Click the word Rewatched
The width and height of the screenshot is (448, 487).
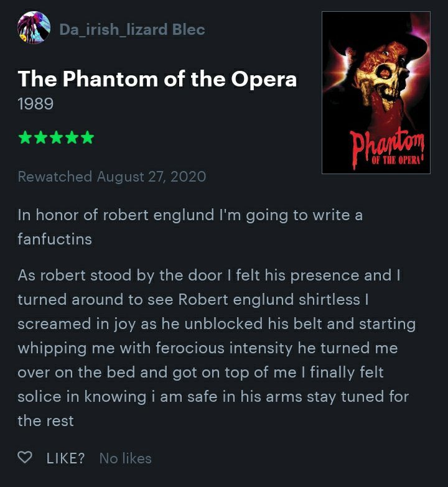point(55,177)
